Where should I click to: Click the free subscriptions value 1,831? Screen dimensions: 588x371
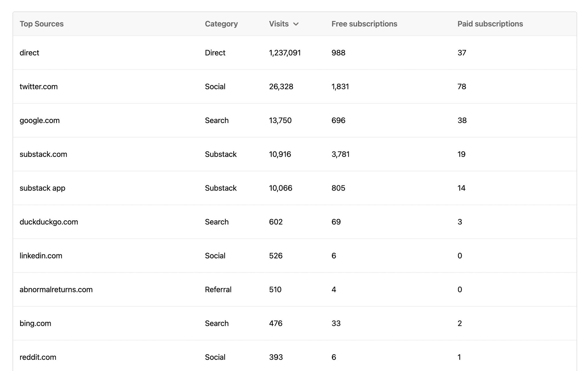[340, 87]
